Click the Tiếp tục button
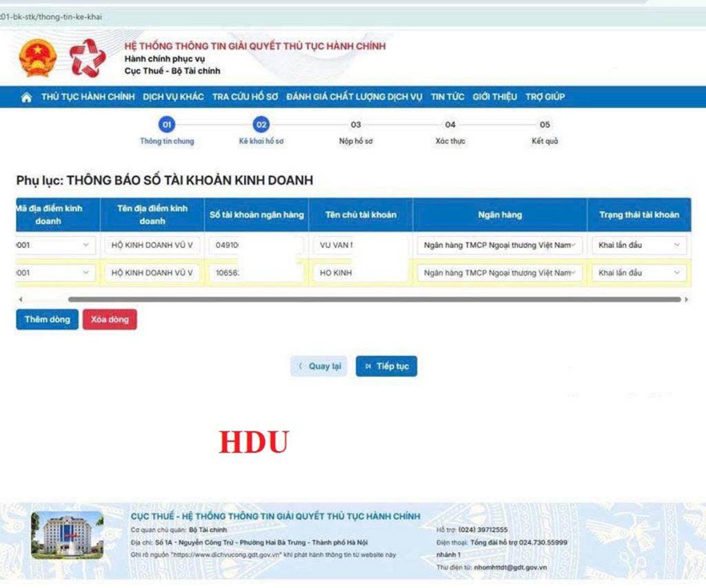The image size is (706, 588). pyautogui.click(x=386, y=366)
